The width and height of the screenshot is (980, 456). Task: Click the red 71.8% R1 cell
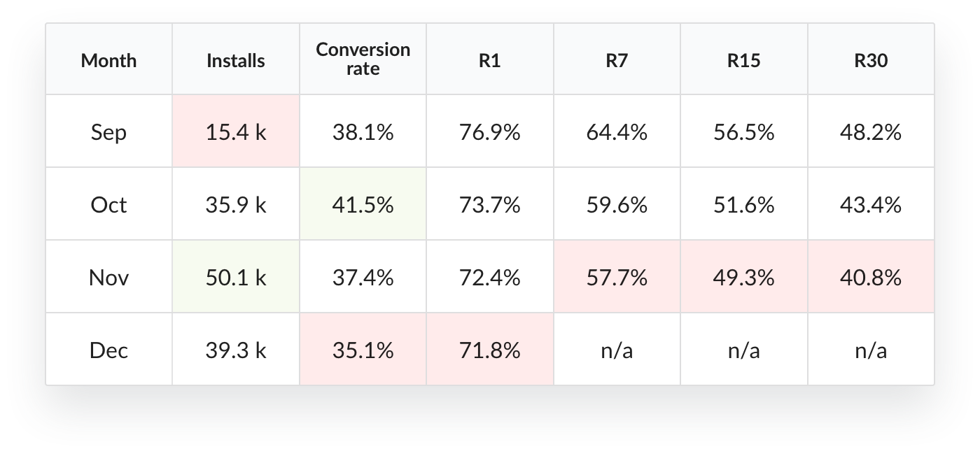[x=490, y=349]
